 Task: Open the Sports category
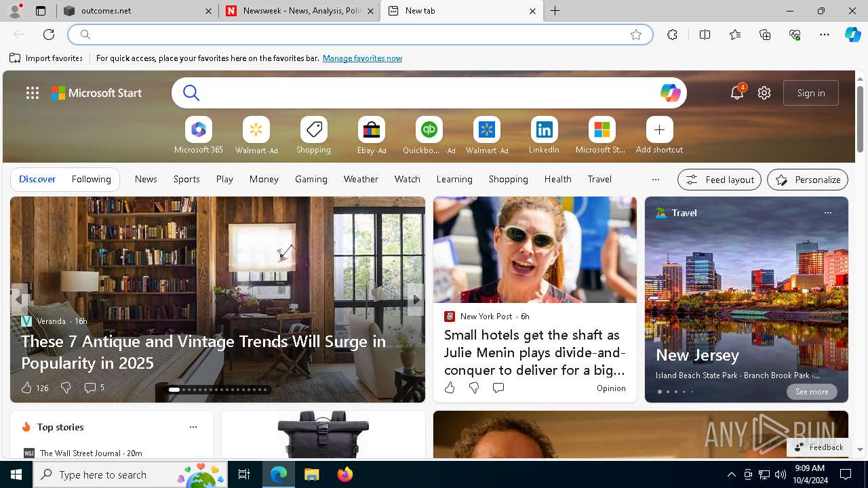click(x=186, y=179)
